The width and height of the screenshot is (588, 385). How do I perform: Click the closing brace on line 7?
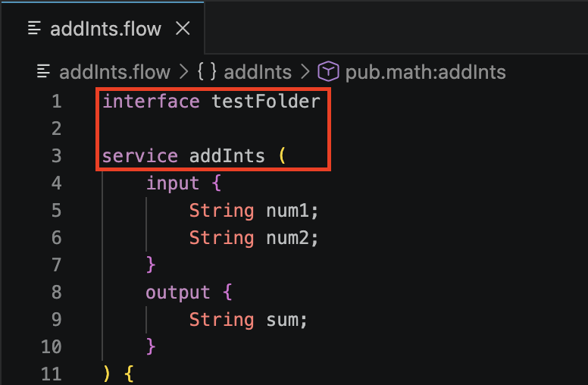(151, 265)
